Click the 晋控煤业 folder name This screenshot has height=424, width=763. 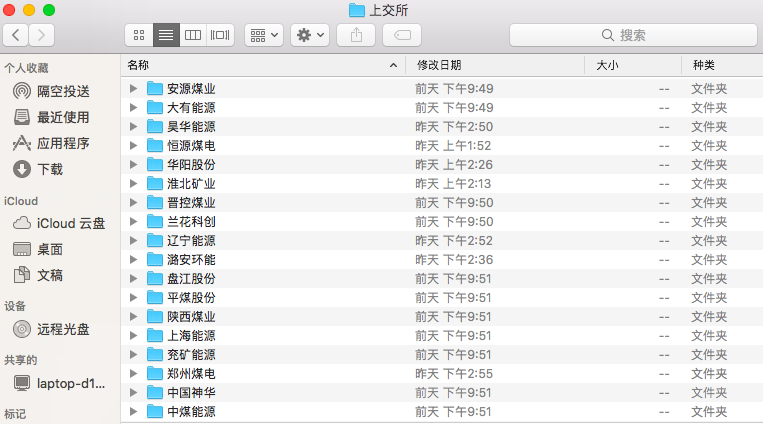point(191,203)
